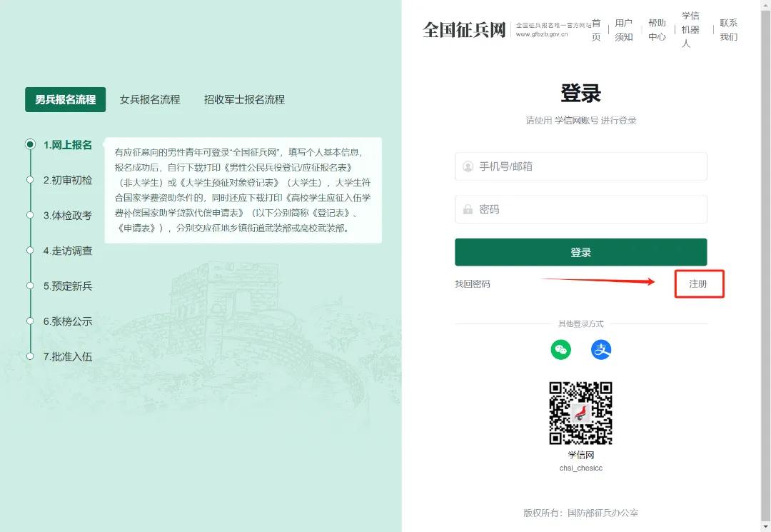The width and height of the screenshot is (771, 532).
Task: Go to 首页 in top navigation
Action: (596, 30)
